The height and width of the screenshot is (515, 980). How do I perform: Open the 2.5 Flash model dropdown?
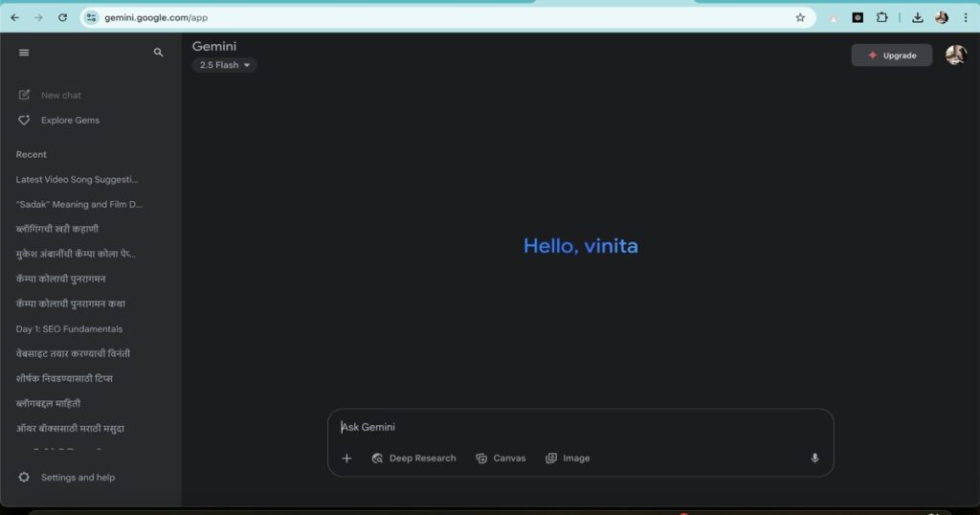click(224, 65)
